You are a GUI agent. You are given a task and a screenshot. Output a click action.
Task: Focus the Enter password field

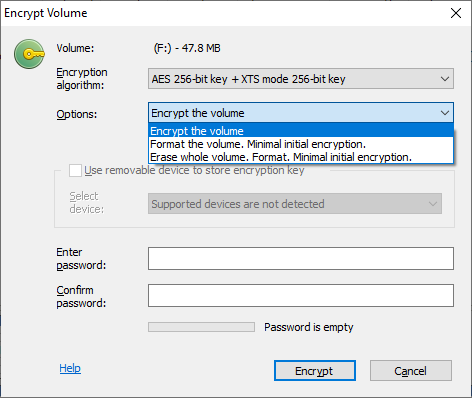(301, 258)
